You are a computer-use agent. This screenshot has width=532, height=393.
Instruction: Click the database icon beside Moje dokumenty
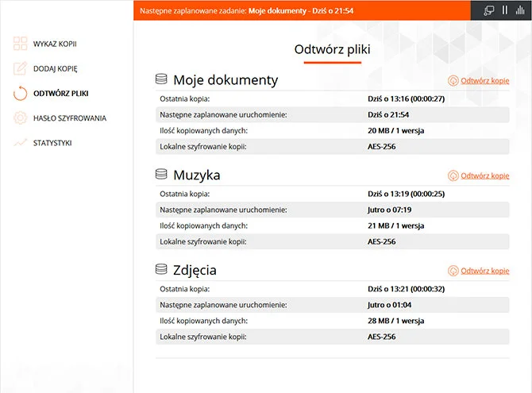coord(162,79)
